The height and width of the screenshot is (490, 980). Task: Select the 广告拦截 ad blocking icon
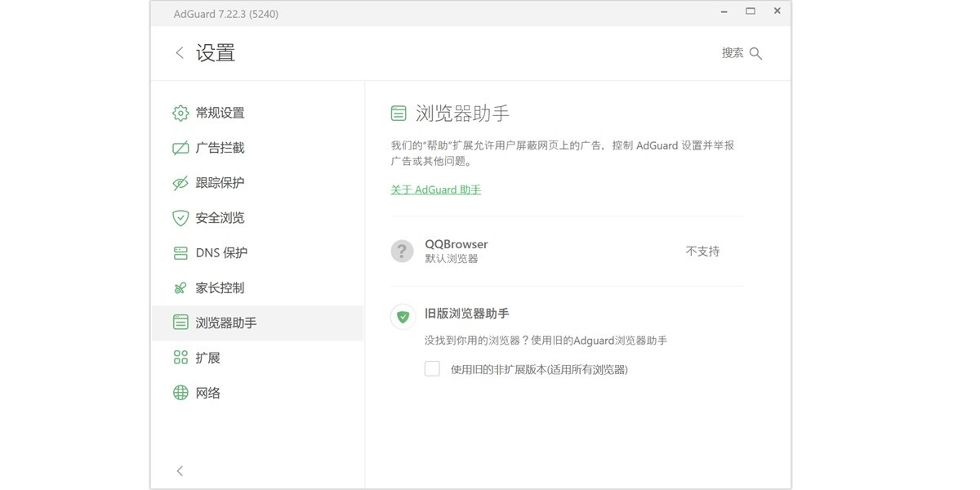tap(180, 148)
